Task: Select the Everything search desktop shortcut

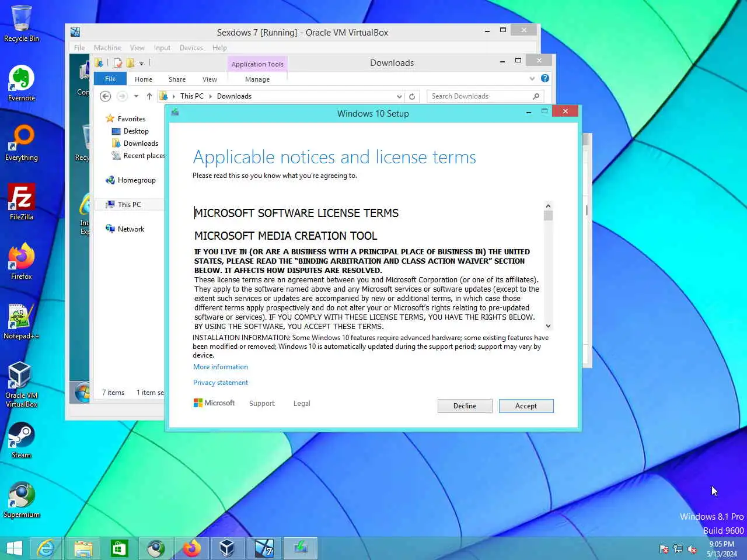Action: (21, 142)
